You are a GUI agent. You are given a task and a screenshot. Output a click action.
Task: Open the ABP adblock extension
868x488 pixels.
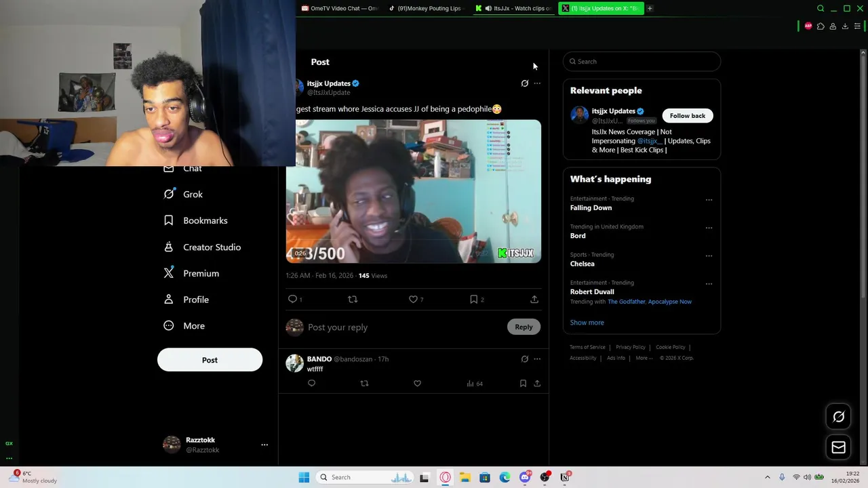808,26
